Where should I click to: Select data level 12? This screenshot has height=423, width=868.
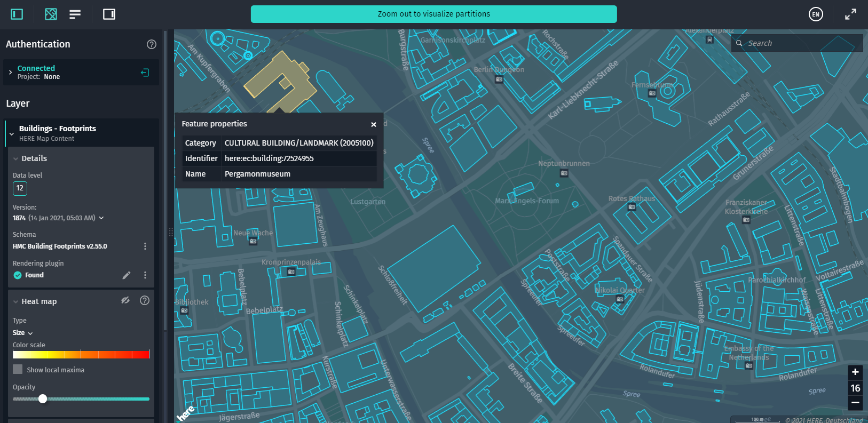tap(20, 188)
